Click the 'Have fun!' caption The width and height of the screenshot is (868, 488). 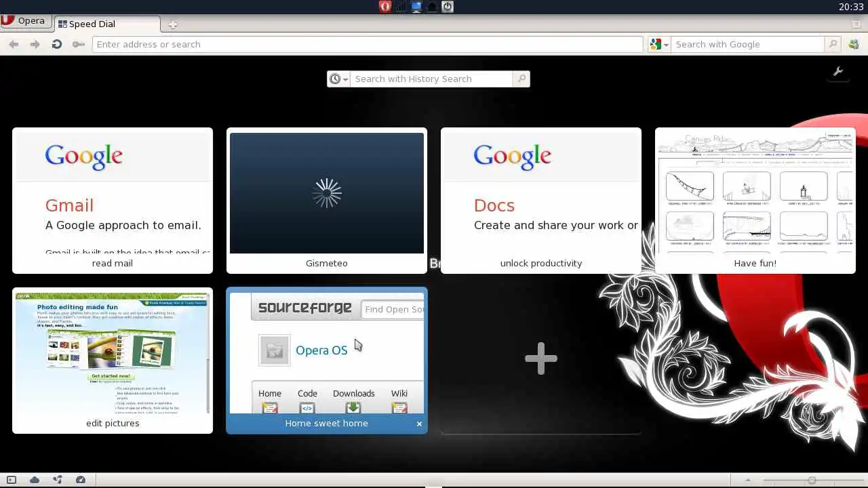[755, 263]
